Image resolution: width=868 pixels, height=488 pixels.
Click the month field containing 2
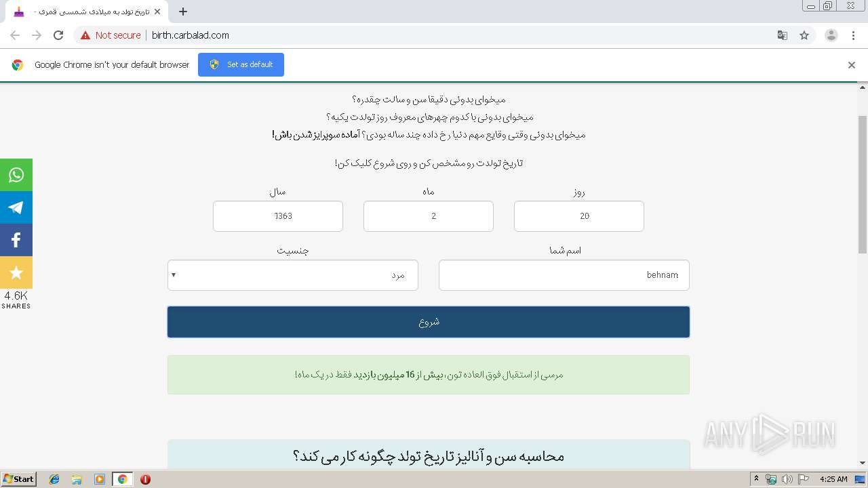tap(429, 216)
